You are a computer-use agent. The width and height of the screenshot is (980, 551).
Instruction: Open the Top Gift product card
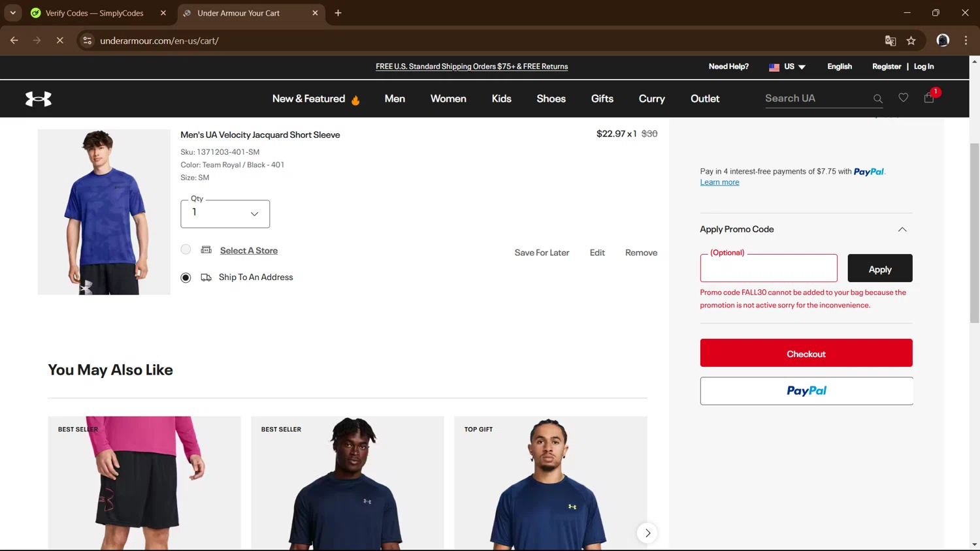(x=551, y=483)
